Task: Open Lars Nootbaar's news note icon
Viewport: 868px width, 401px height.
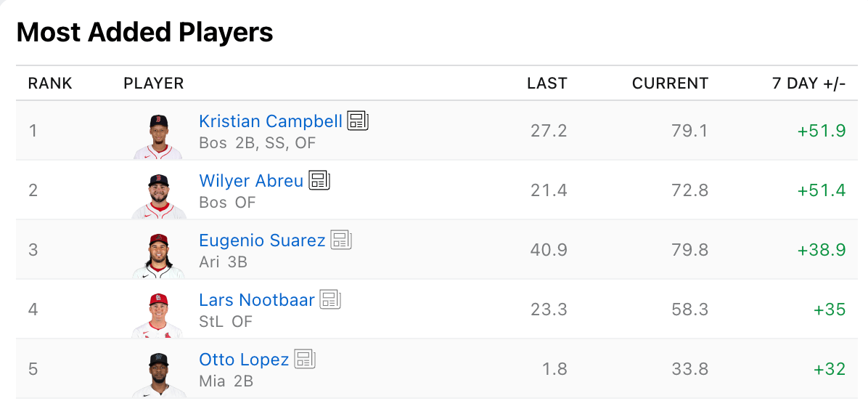Action: pyautogui.click(x=330, y=300)
